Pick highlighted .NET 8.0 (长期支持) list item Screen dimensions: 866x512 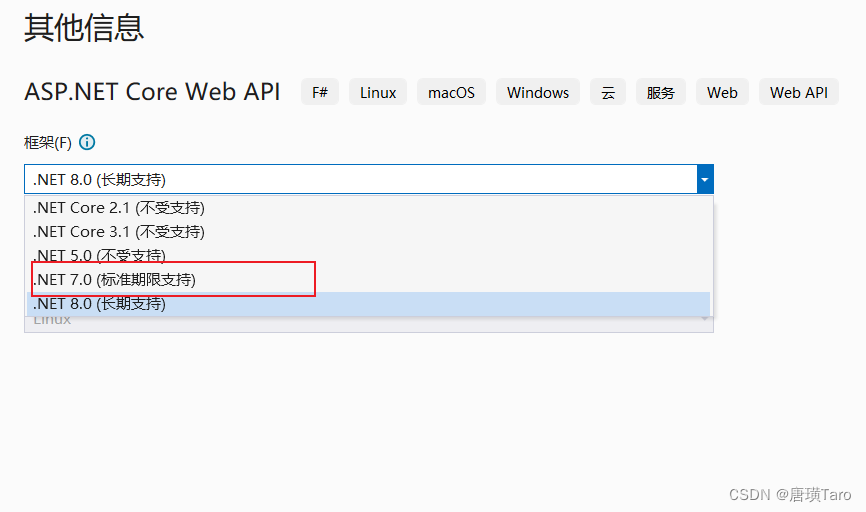tap(368, 304)
